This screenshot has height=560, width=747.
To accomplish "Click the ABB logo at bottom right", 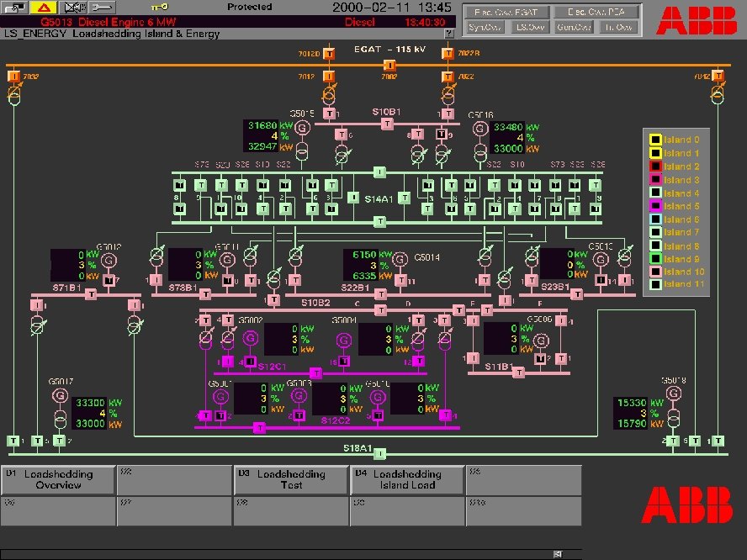I will (690, 503).
